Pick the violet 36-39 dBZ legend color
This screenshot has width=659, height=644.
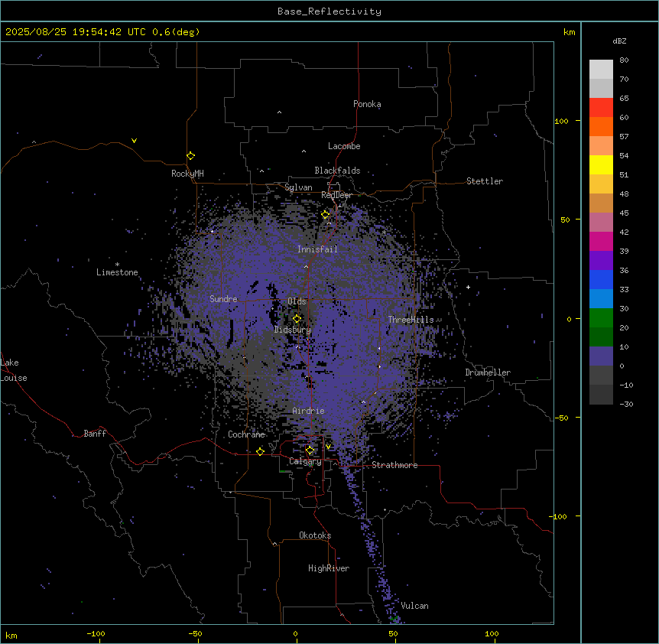coord(601,261)
